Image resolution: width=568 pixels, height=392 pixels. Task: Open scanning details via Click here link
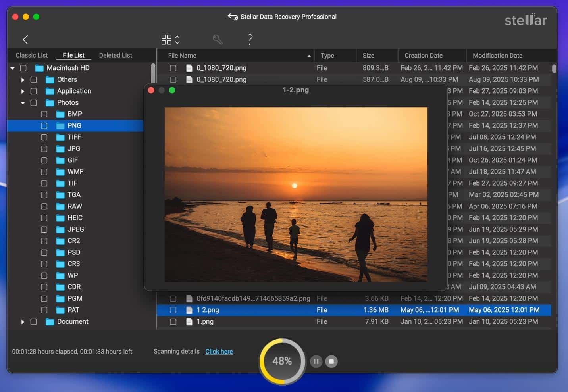219,351
